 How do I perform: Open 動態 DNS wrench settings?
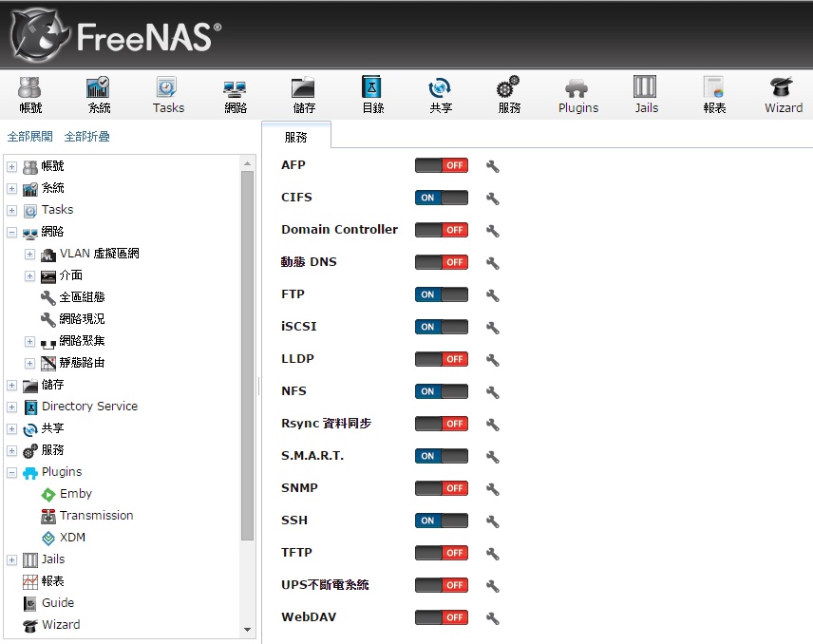pyautogui.click(x=493, y=263)
